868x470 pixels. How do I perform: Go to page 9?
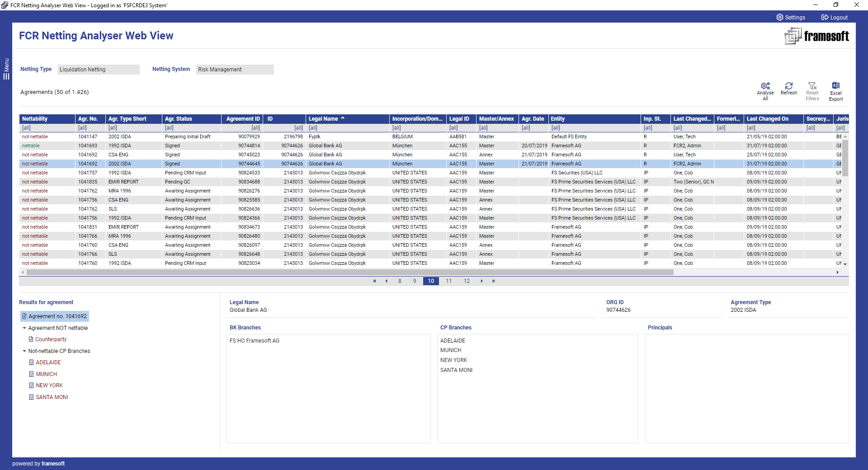pyautogui.click(x=415, y=281)
